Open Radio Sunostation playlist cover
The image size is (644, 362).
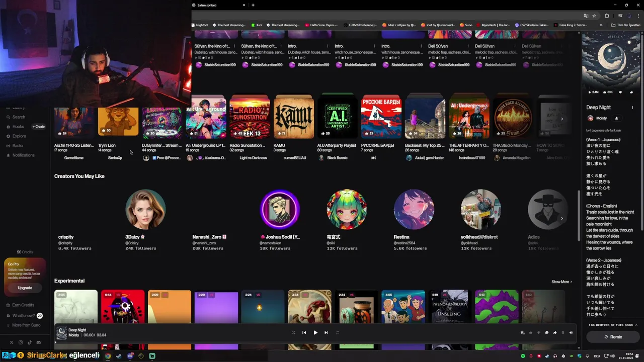pos(250,117)
